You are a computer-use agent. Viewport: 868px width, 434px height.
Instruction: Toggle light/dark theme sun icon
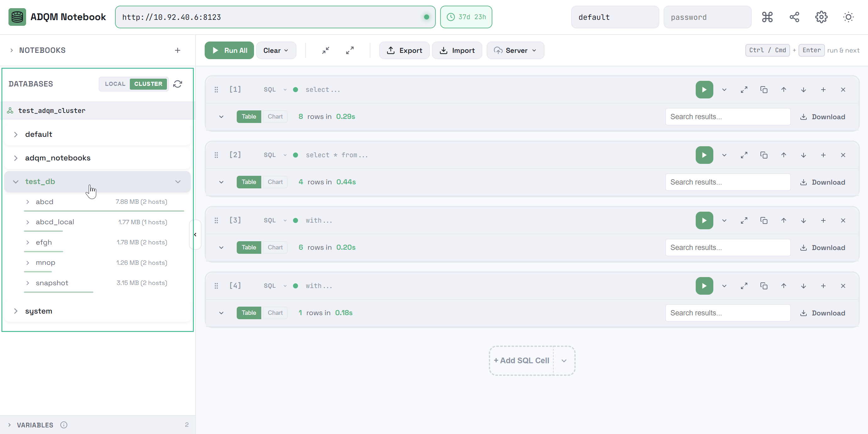(848, 17)
